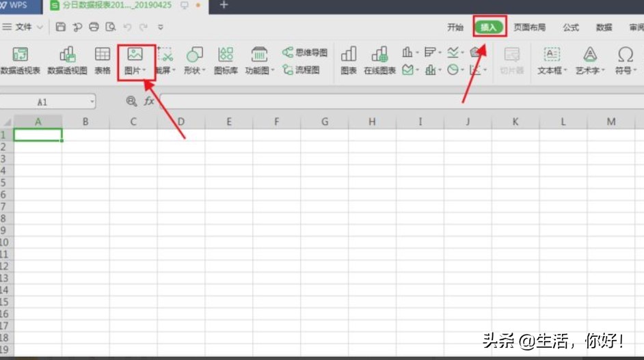Select column header K

[x=515, y=122]
